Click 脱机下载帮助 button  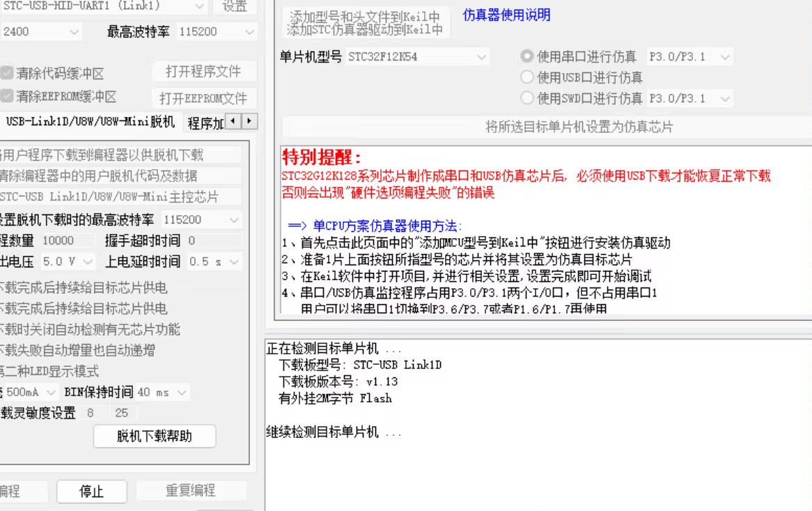tap(155, 436)
